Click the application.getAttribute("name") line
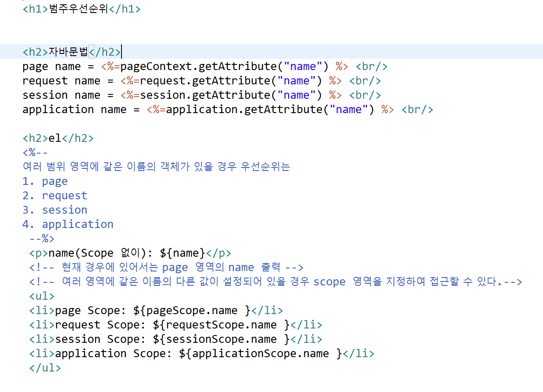Image resolution: width=543 pixels, height=392 pixels. [228, 110]
